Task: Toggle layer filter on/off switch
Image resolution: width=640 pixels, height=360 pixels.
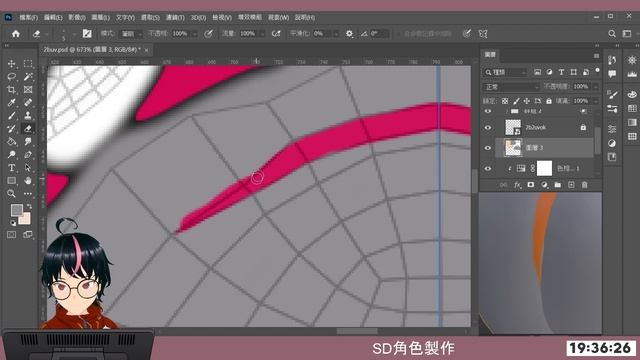Action: [x=598, y=71]
